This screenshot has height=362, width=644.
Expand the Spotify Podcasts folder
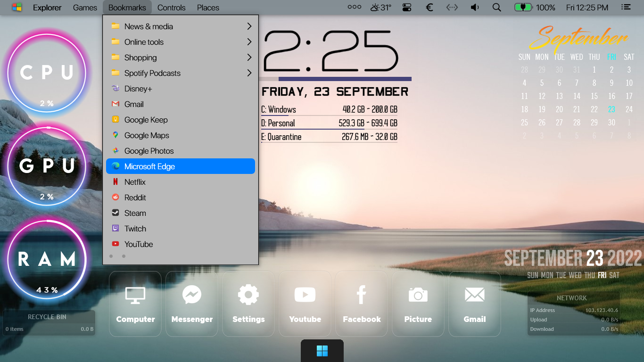181,73
